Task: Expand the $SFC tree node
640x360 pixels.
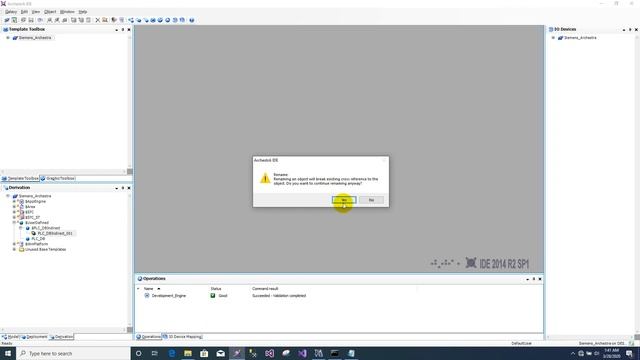Action: coord(14,212)
